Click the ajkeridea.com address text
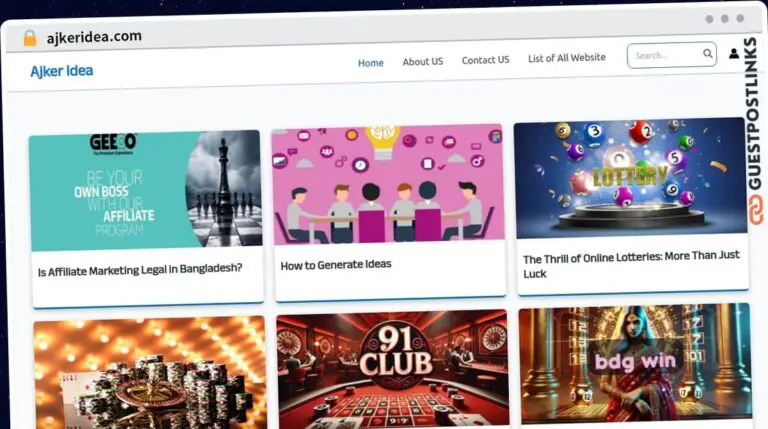This screenshot has height=429, width=768. [94, 37]
